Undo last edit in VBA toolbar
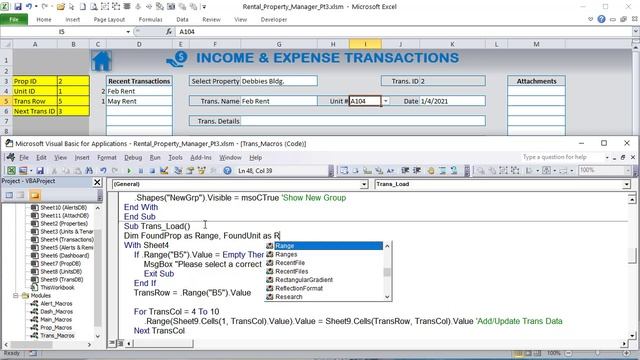640x360 pixels. pos(103,171)
